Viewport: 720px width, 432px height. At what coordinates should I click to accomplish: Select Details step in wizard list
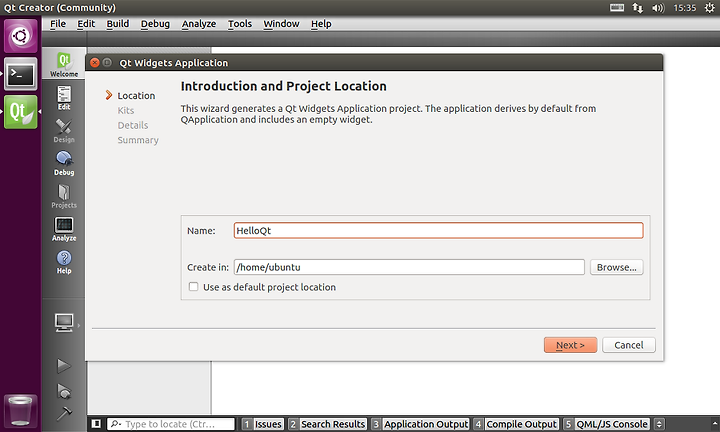[133, 125]
